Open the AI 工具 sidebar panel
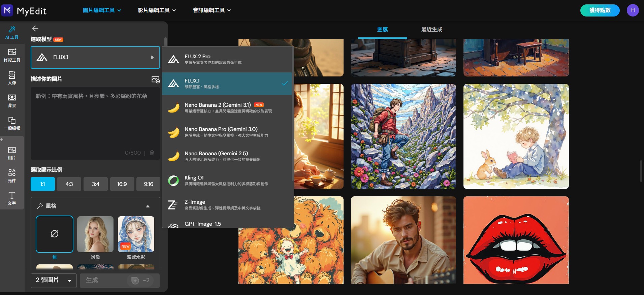The height and width of the screenshot is (295, 644). tap(12, 32)
